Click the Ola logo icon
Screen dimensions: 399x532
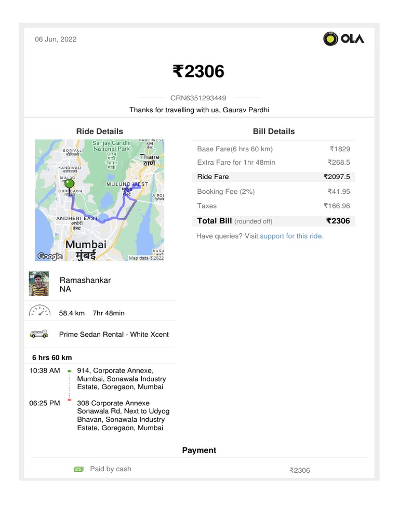(330, 38)
